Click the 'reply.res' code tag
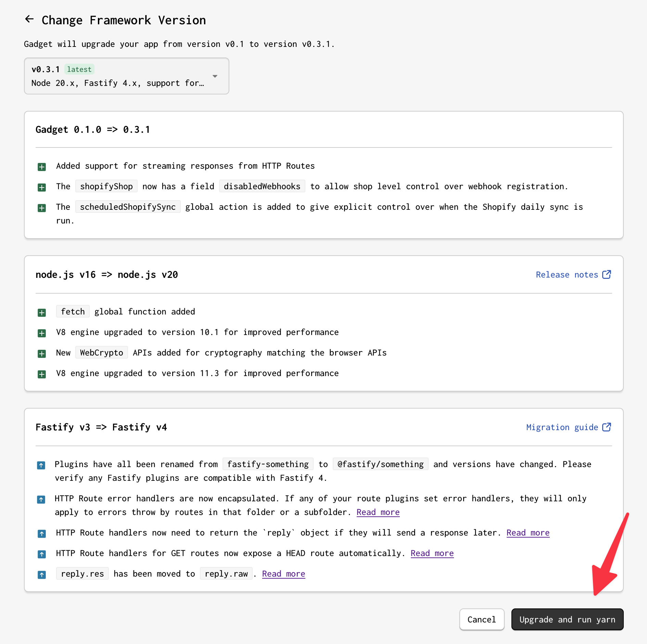Image resolution: width=647 pixels, height=644 pixels. (83, 574)
